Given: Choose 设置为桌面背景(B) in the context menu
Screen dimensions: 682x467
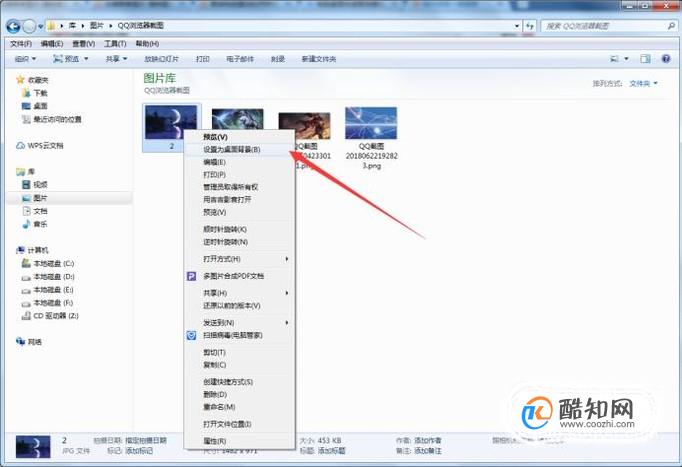Looking at the screenshot, I should pyautogui.click(x=240, y=149).
